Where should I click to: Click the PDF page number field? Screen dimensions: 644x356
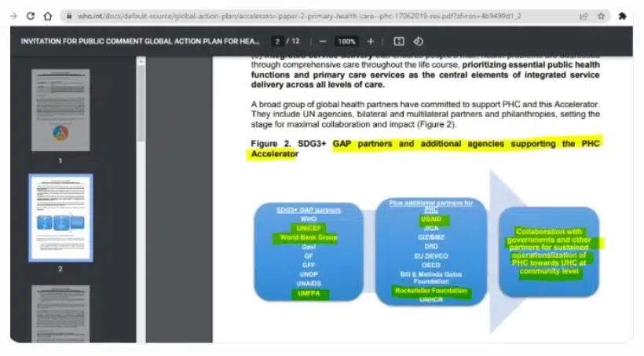pos(277,42)
